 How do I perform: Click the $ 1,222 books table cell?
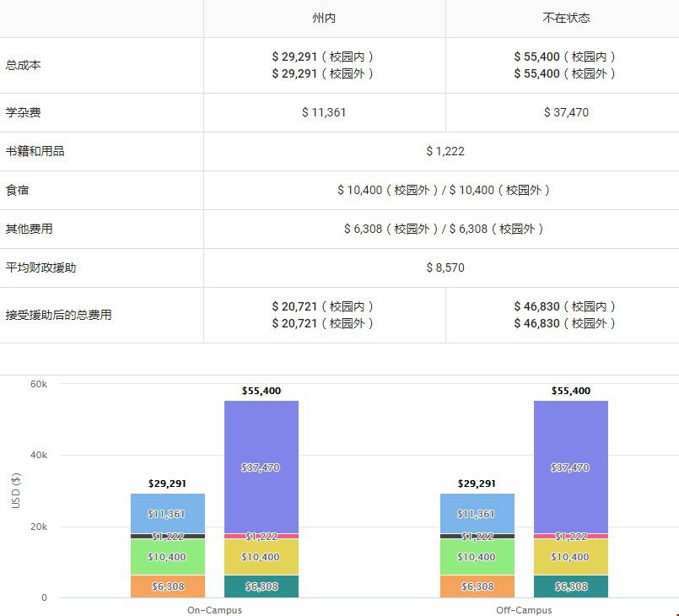[445, 151]
